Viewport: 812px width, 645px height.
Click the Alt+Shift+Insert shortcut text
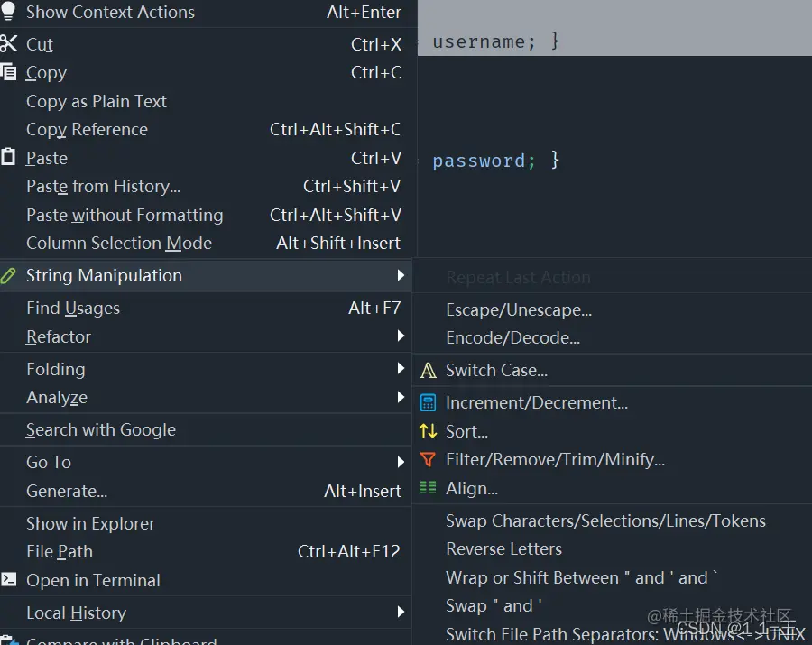338,243
